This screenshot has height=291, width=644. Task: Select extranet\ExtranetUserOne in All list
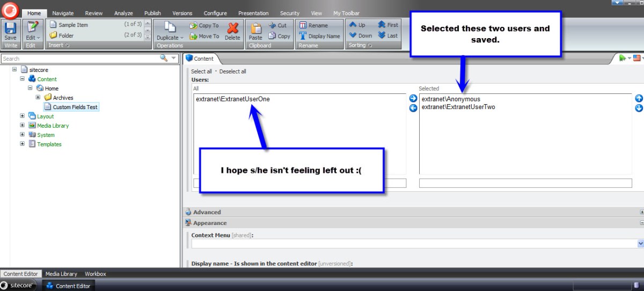(233, 99)
